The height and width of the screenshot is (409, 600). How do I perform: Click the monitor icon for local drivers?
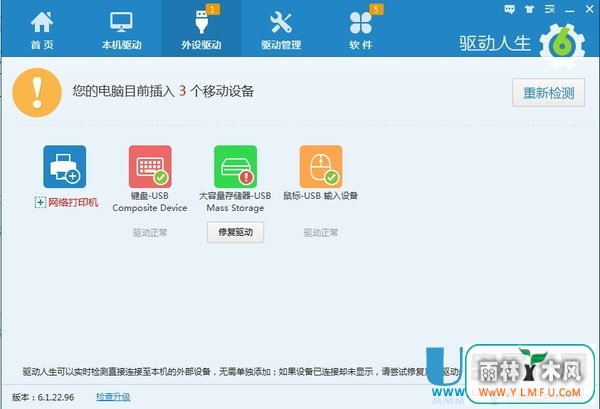click(x=121, y=22)
